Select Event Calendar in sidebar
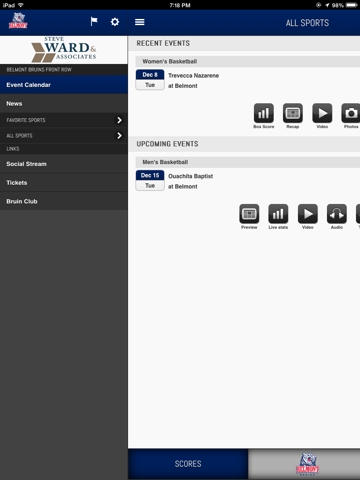360x480 pixels. click(64, 85)
